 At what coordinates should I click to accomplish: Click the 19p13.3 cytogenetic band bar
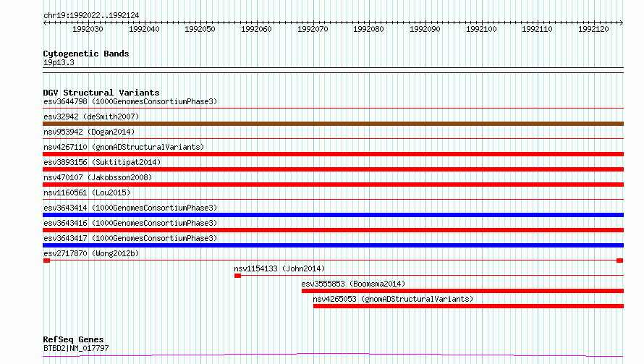tap(333, 70)
